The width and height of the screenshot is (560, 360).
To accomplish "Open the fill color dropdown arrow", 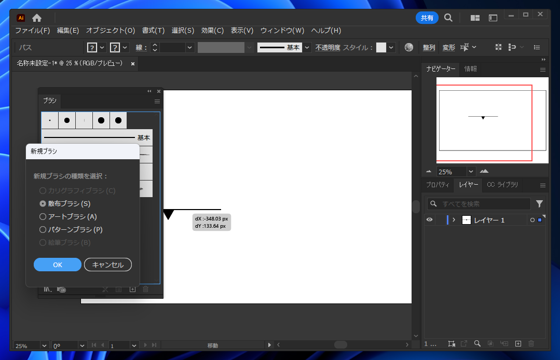I will [102, 47].
